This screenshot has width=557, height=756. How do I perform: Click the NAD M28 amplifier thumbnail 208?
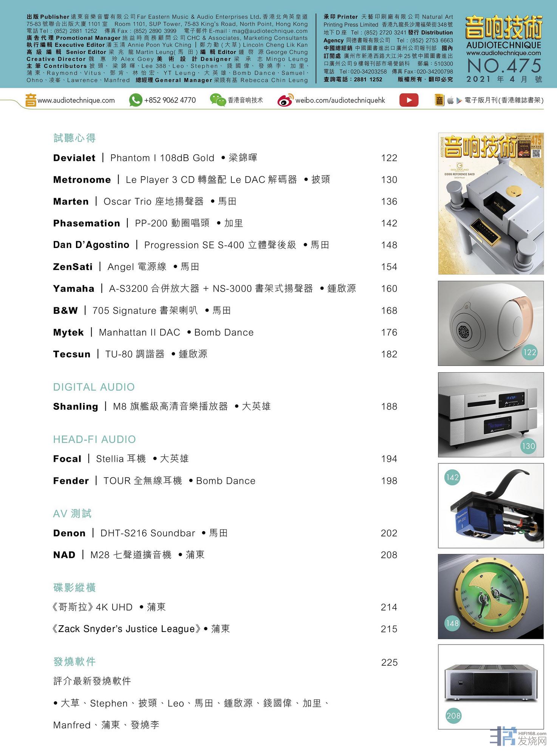point(490,687)
